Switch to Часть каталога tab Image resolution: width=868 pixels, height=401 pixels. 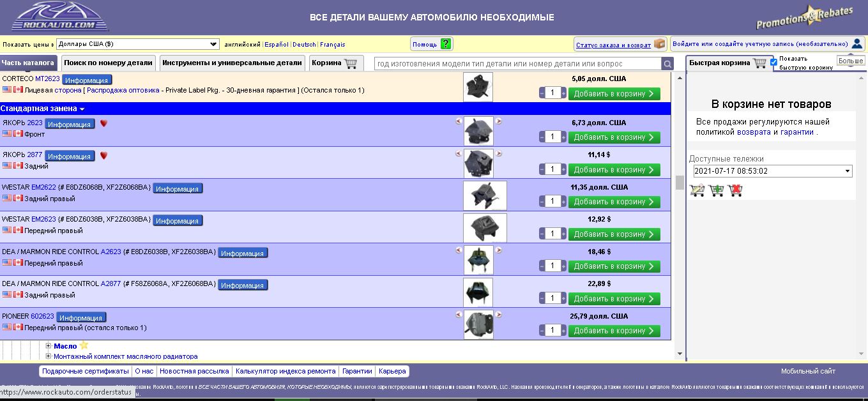click(x=27, y=63)
